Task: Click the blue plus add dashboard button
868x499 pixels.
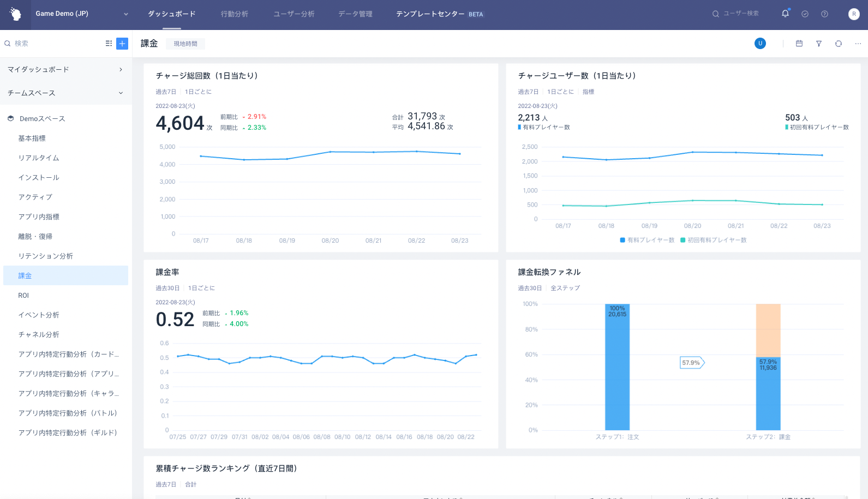Action: coord(122,44)
